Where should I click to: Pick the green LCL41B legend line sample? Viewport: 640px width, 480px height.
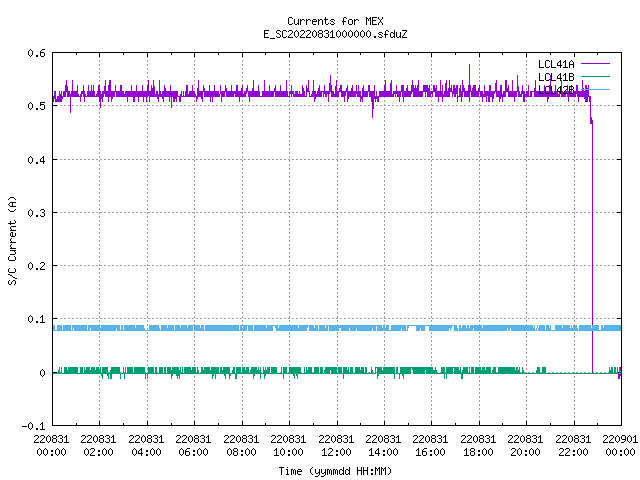pyautogui.click(x=595, y=76)
